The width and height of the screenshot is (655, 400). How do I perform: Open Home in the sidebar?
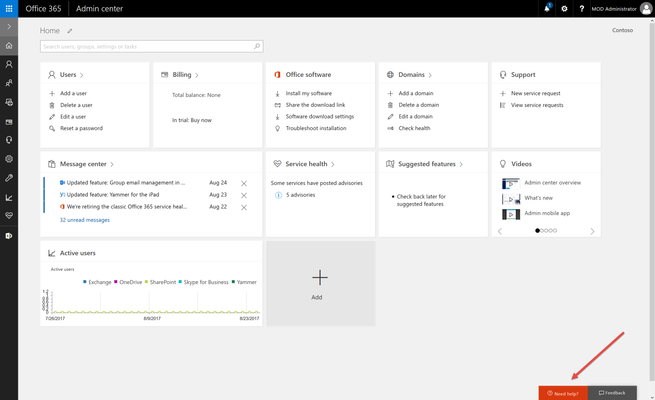[9, 46]
